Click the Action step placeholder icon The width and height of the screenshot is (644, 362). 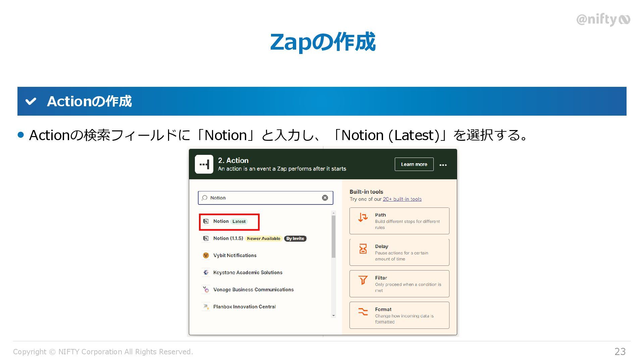coord(204,164)
